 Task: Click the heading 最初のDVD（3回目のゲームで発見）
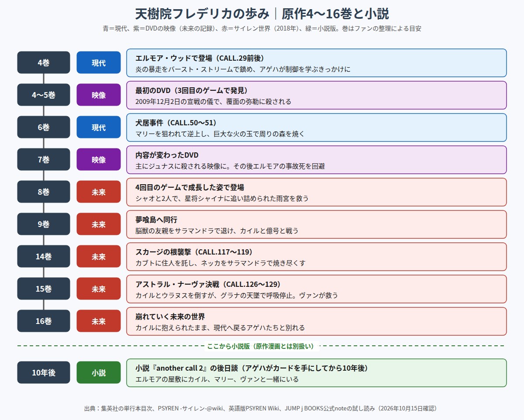(x=192, y=90)
